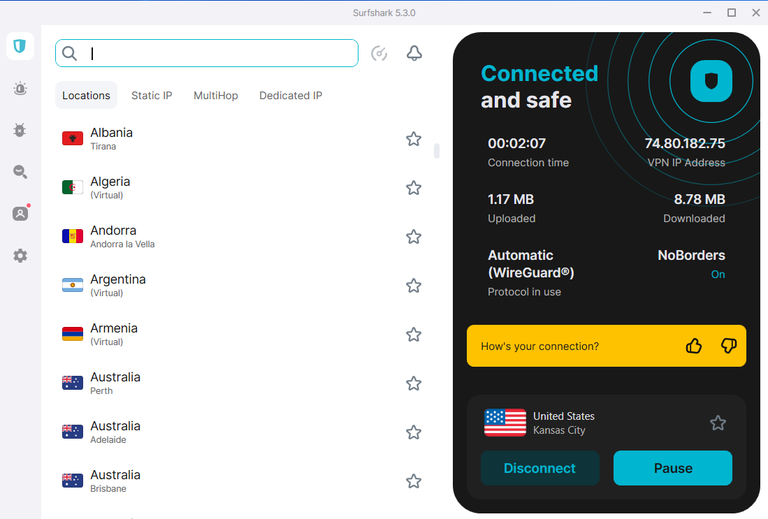
Task: Click the Albania flag icon
Action: point(72,139)
